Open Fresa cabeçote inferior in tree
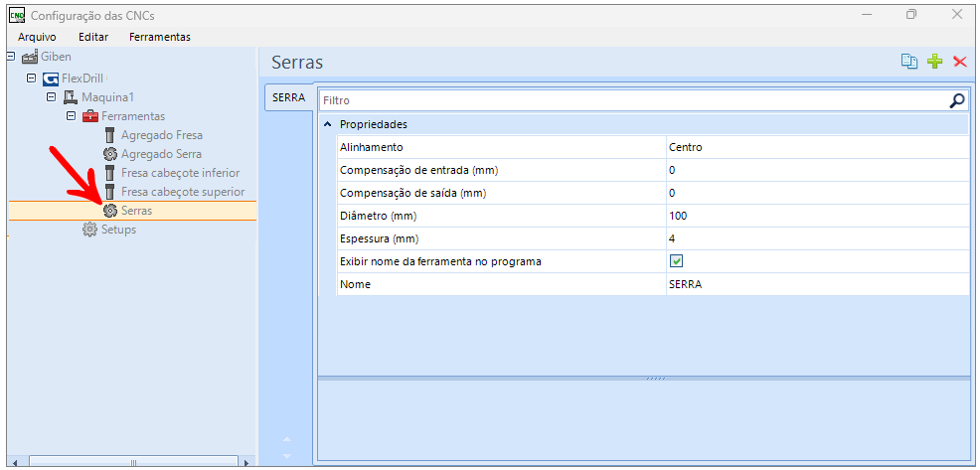980x470 pixels. click(x=180, y=173)
